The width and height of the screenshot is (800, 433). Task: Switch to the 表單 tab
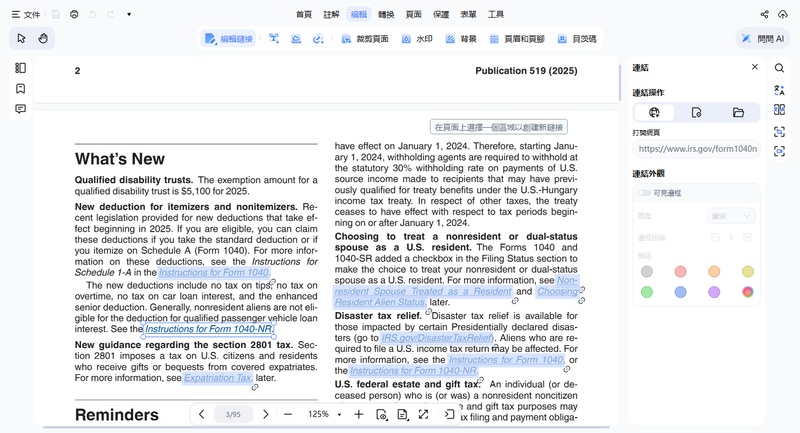coord(468,14)
